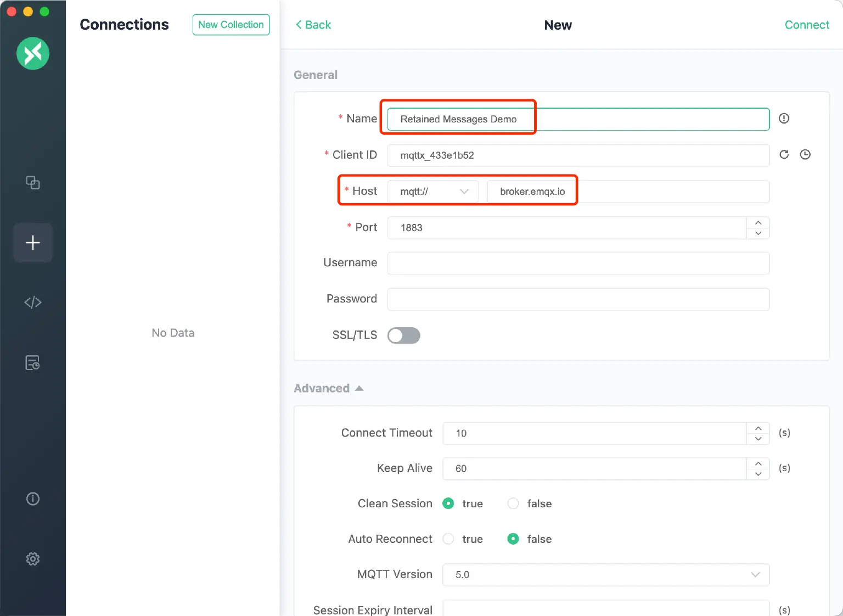Click the Username input field
Viewport: 843px width, 616px height.
(x=578, y=264)
